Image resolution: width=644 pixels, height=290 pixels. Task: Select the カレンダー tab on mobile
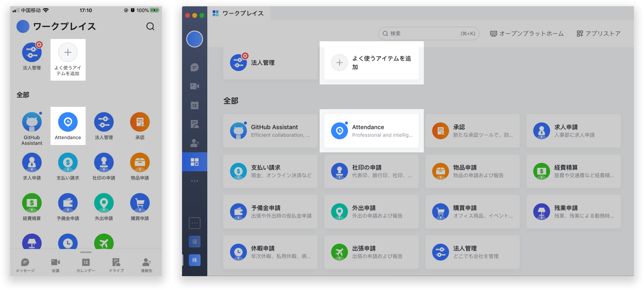click(86, 265)
